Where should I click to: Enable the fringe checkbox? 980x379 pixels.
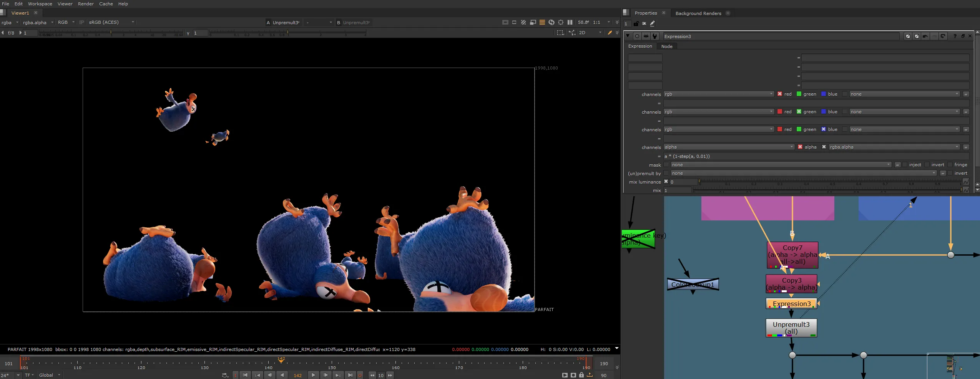(x=950, y=165)
